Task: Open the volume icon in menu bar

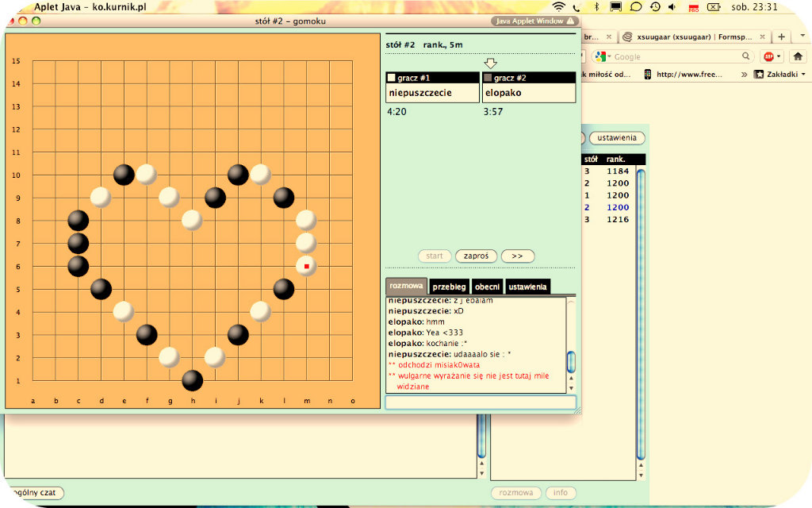Action: tap(672, 6)
